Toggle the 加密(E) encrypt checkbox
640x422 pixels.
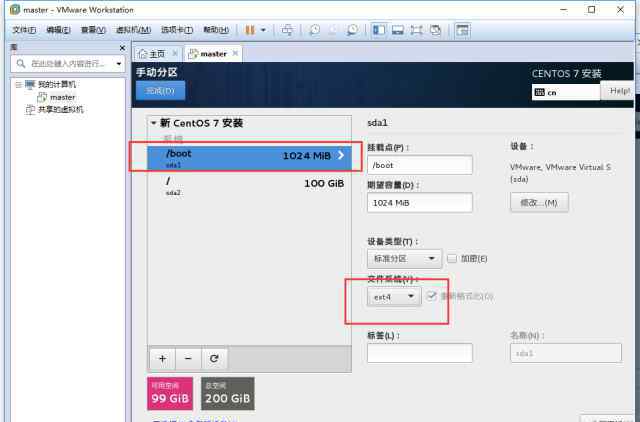[452, 258]
